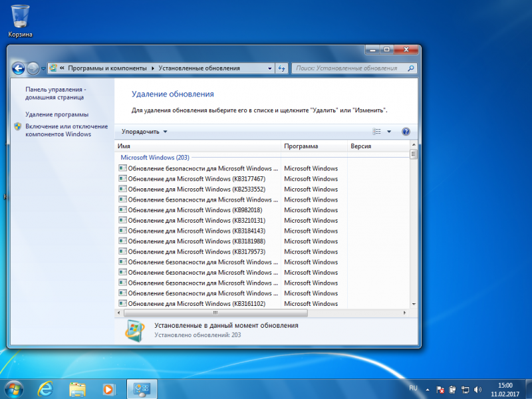Click the vertical scrollbar thumb
532x399 pixels.
click(x=414, y=154)
